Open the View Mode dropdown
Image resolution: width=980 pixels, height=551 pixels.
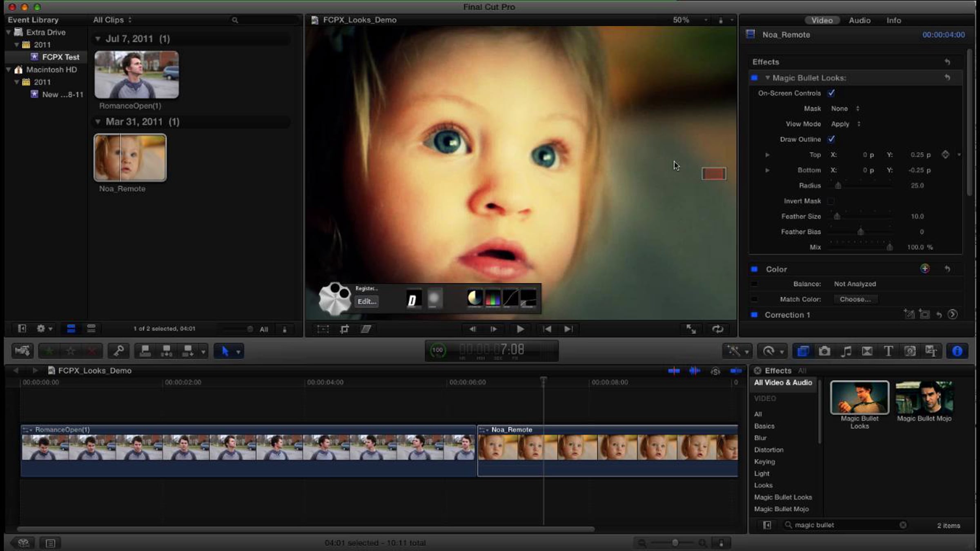click(846, 124)
